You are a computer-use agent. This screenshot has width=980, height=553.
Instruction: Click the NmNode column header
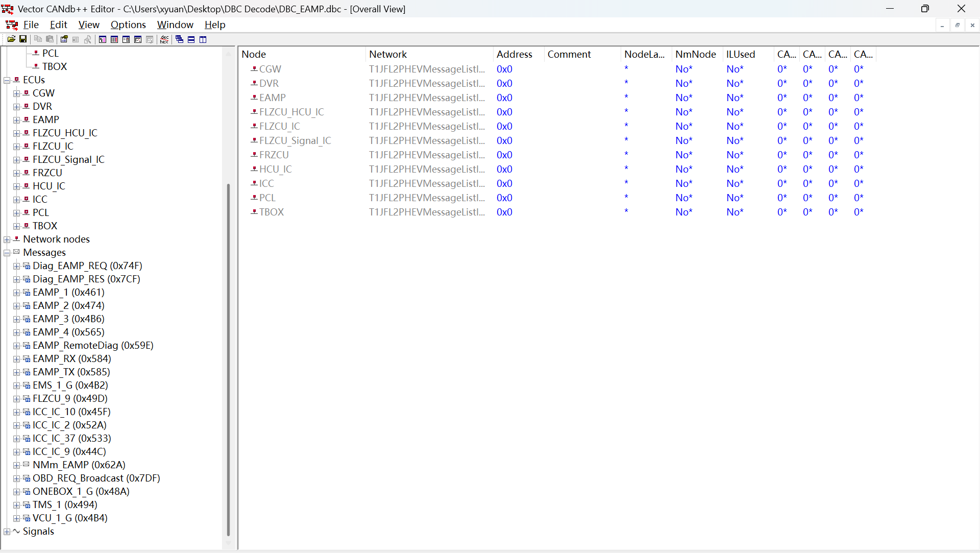pyautogui.click(x=697, y=54)
